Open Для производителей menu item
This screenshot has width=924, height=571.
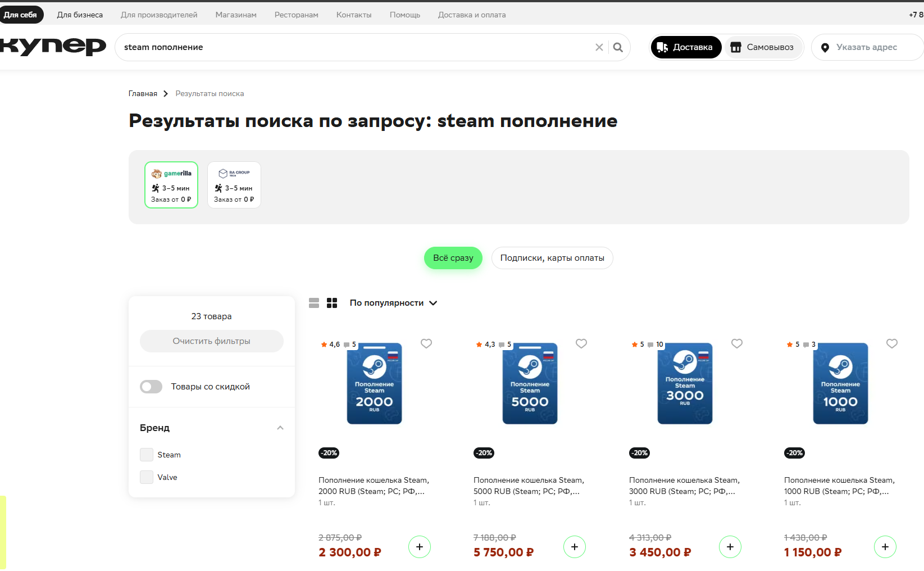click(159, 15)
